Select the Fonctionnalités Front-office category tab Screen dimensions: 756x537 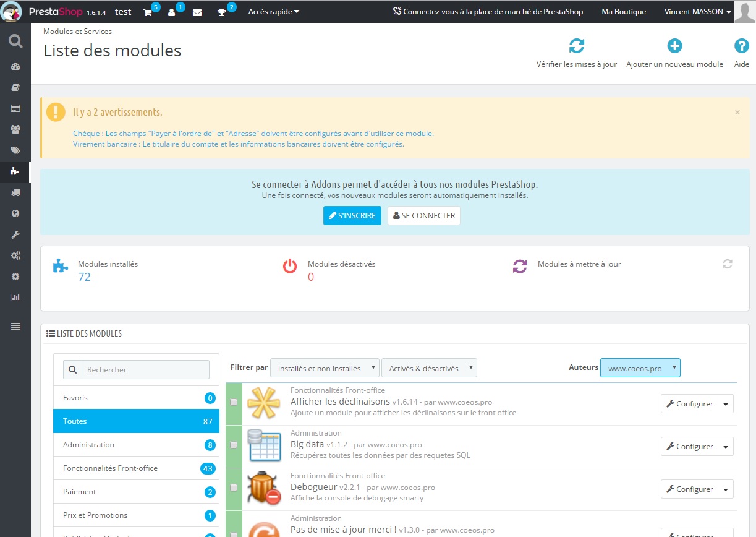pos(136,468)
